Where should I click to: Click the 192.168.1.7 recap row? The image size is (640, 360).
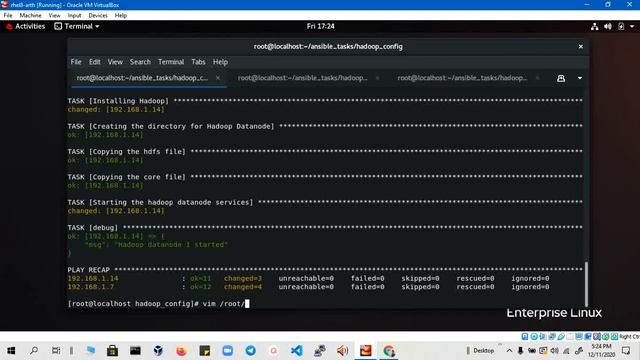(x=308, y=287)
